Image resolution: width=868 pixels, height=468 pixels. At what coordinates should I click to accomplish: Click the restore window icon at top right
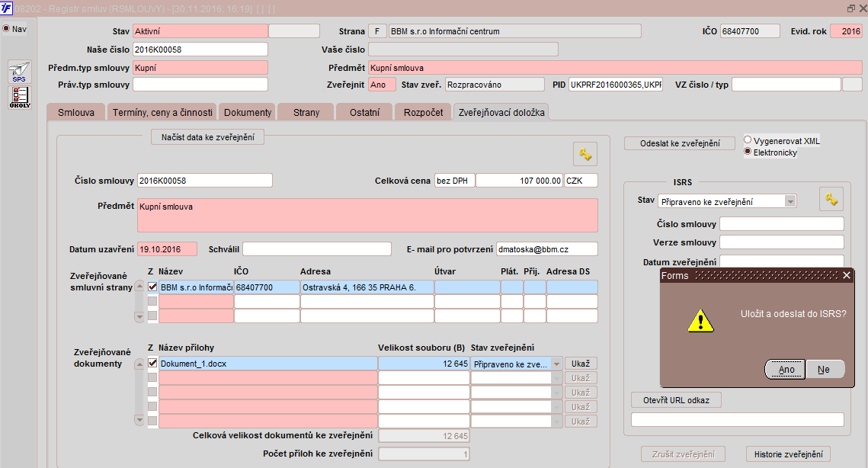(x=850, y=8)
